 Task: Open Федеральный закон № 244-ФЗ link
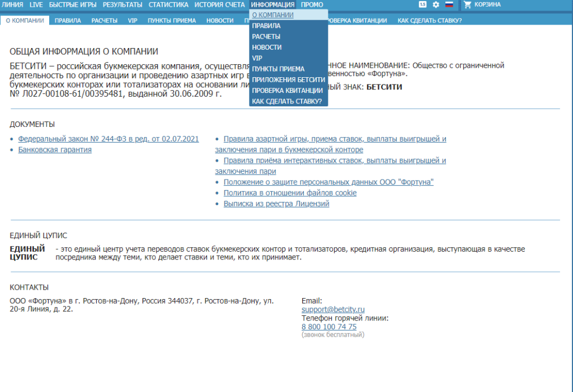coord(109,139)
